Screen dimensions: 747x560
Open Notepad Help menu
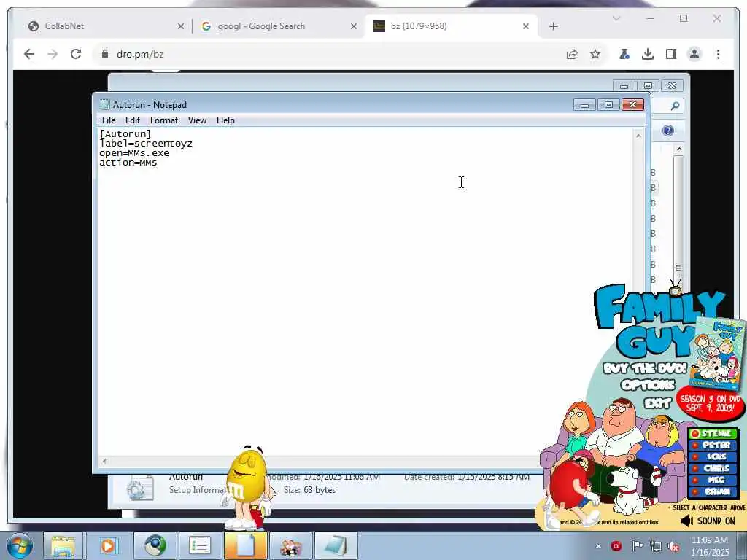point(225,120)
